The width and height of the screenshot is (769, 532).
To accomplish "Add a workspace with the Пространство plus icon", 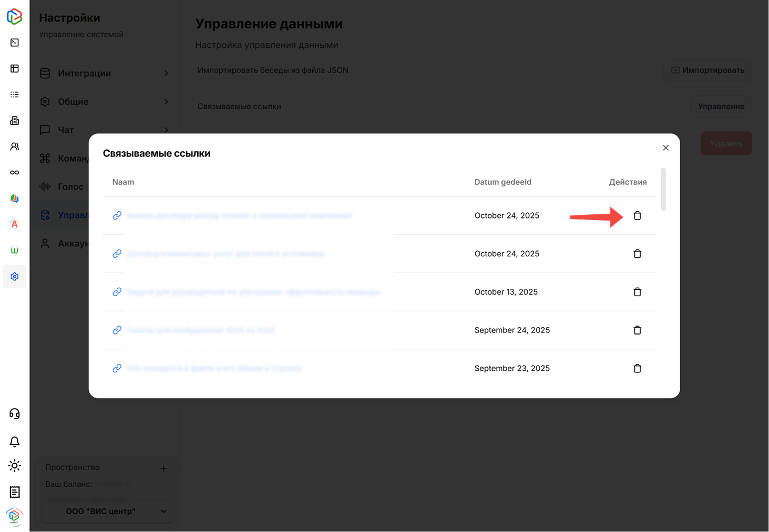I will [163, 468].
